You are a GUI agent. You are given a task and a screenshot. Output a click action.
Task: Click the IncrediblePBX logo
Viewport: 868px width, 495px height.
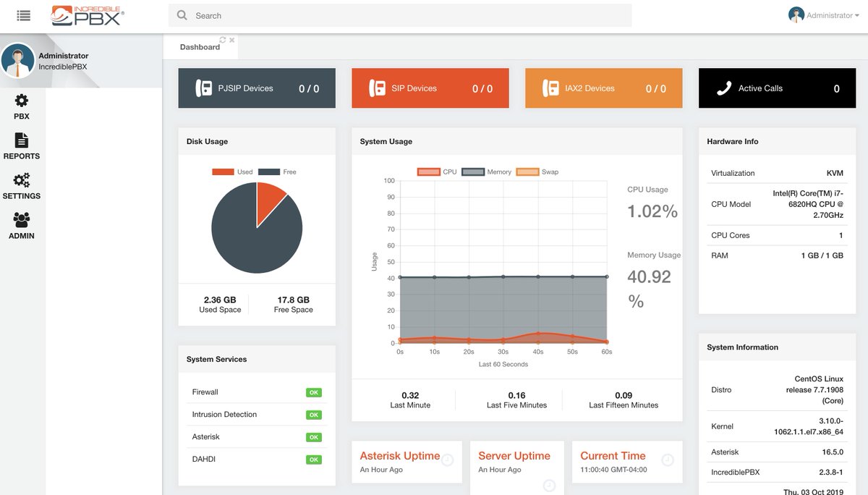point(88,15)
